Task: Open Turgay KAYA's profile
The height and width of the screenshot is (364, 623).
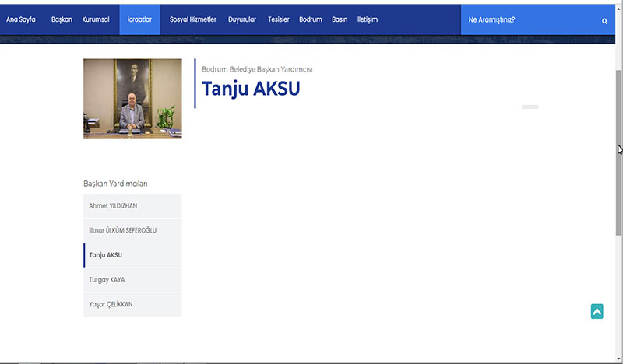Action: click(x=132, y=280)
